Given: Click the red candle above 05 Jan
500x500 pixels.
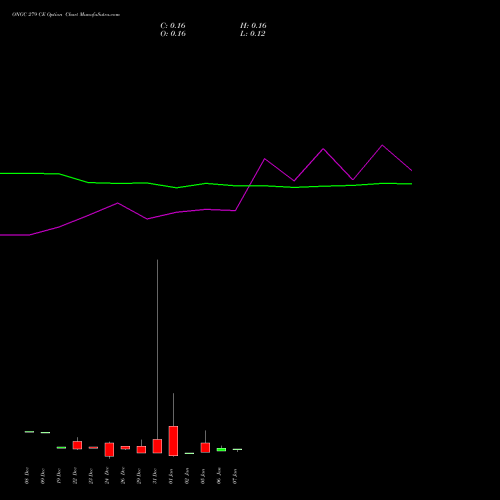Looking at the screenshot, I should (205, 448).
